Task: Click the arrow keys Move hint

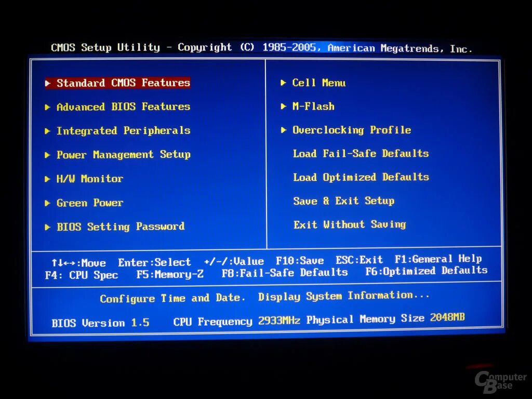Action: [79, 263]
